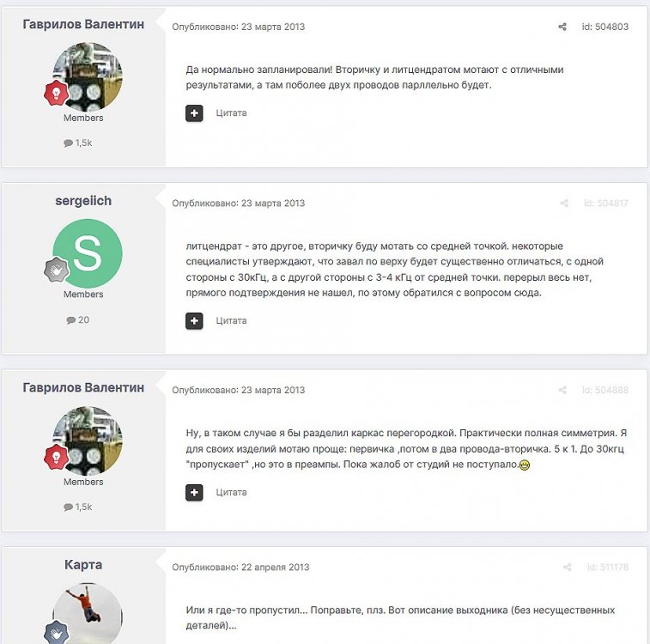Image resolution: width=650 pixels, height=644 pixels.
Task: Click Карта's jumping-person avatar
Action: click(88, 613)
